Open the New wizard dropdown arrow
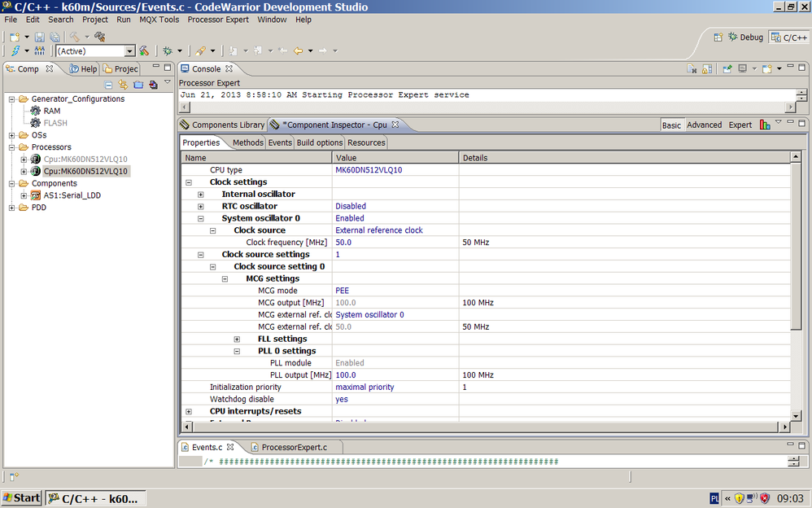 (x=26, y=37)
